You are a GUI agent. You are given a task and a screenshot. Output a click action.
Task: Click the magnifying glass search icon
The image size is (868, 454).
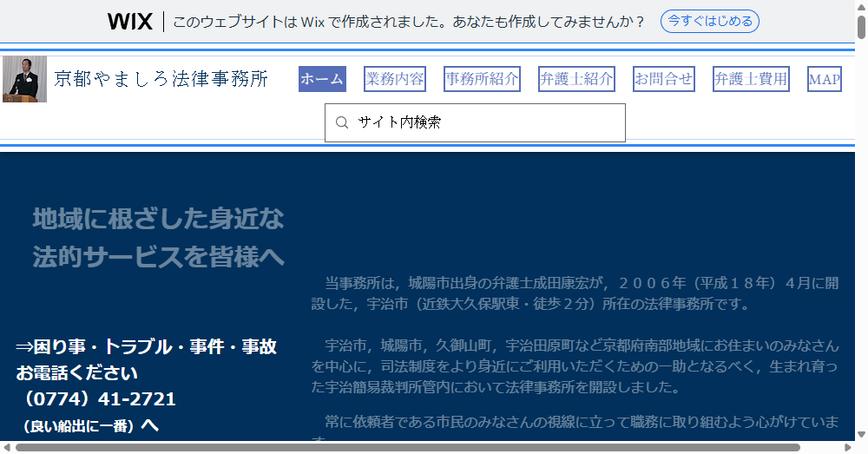click(x=342, y=123)
